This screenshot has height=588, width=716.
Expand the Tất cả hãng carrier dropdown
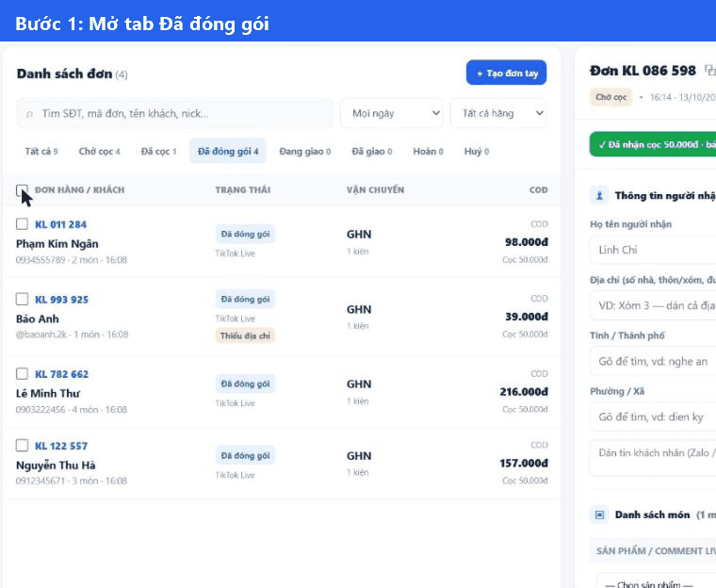(x=498, y=113)
